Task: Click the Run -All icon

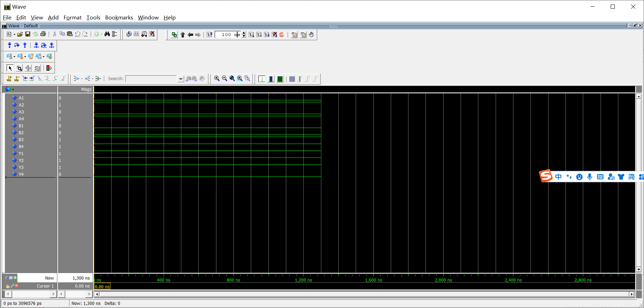Action: pyautogui.click(x=267, y=35)
